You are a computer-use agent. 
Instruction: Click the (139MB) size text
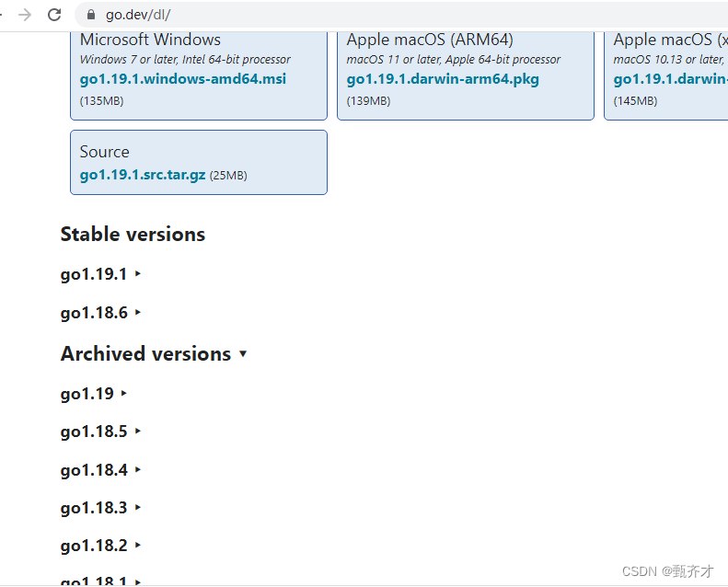[x=368, y=100]
